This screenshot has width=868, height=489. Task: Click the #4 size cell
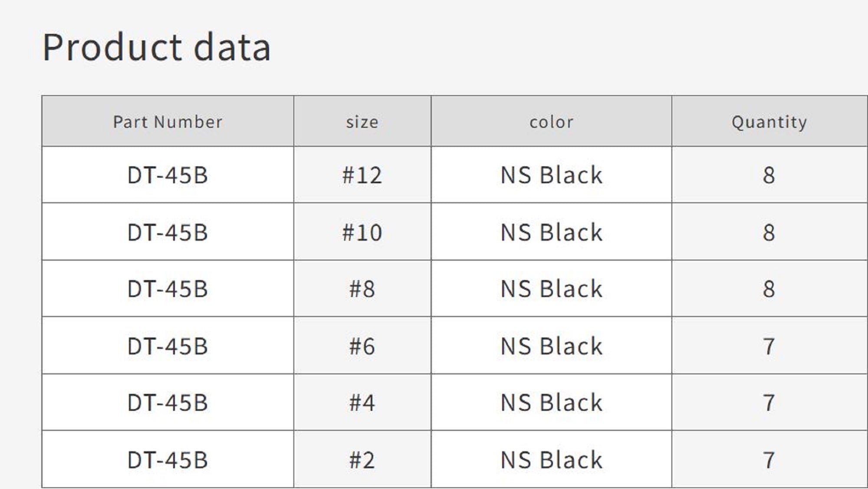tap(362, 403)
